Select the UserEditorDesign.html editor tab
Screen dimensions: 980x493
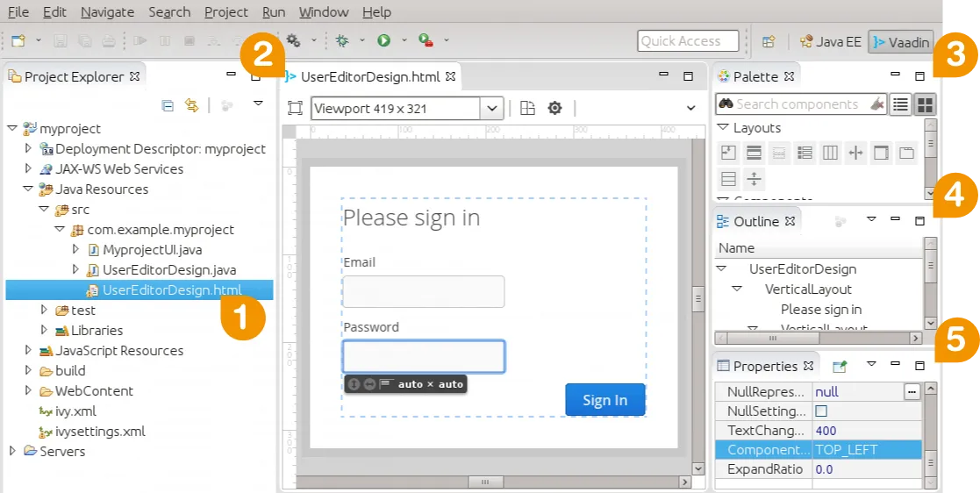(x=371, y=77)
